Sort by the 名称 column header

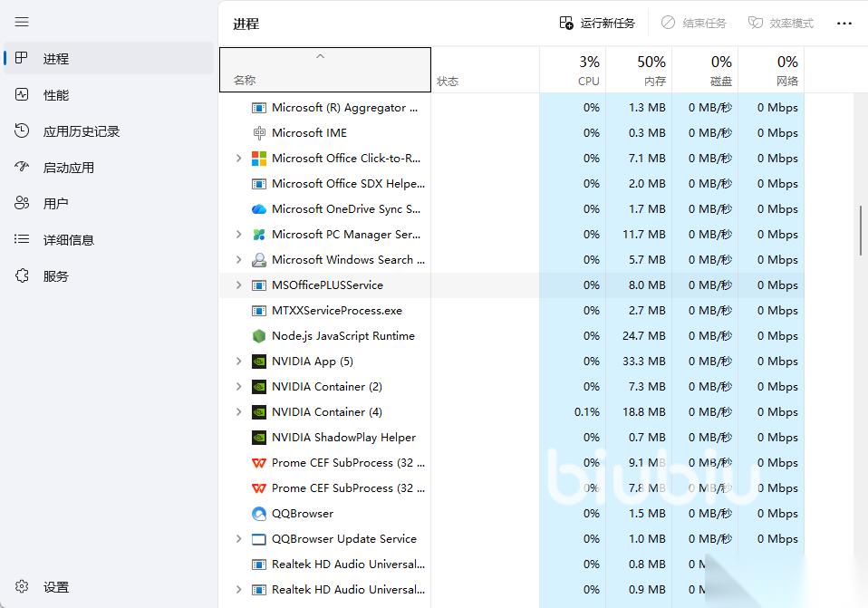(325, 70)
